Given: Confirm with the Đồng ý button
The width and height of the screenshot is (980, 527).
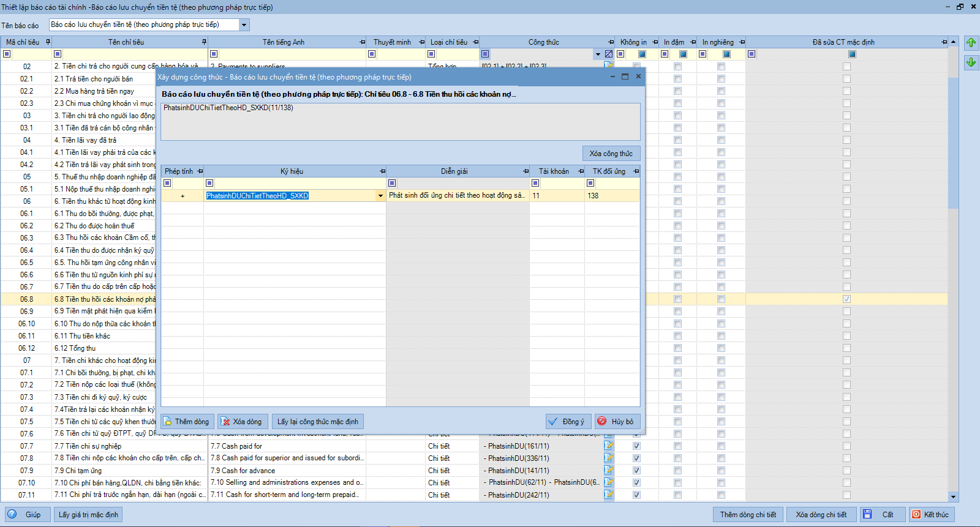Looking at the screenshot, I should 568,422.
